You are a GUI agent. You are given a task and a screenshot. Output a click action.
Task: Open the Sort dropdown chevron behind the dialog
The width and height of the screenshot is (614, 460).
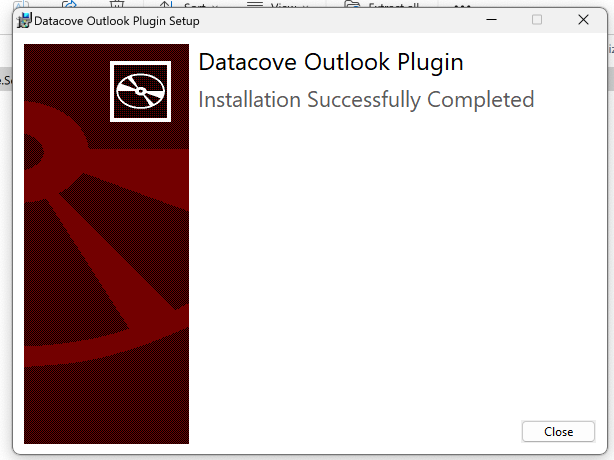pos(214,5)
